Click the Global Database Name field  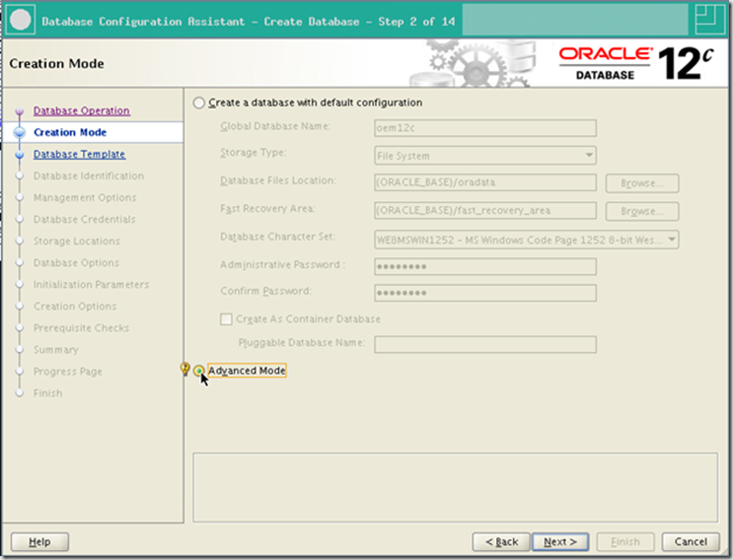pyautogui.click(x=485, y=128)
